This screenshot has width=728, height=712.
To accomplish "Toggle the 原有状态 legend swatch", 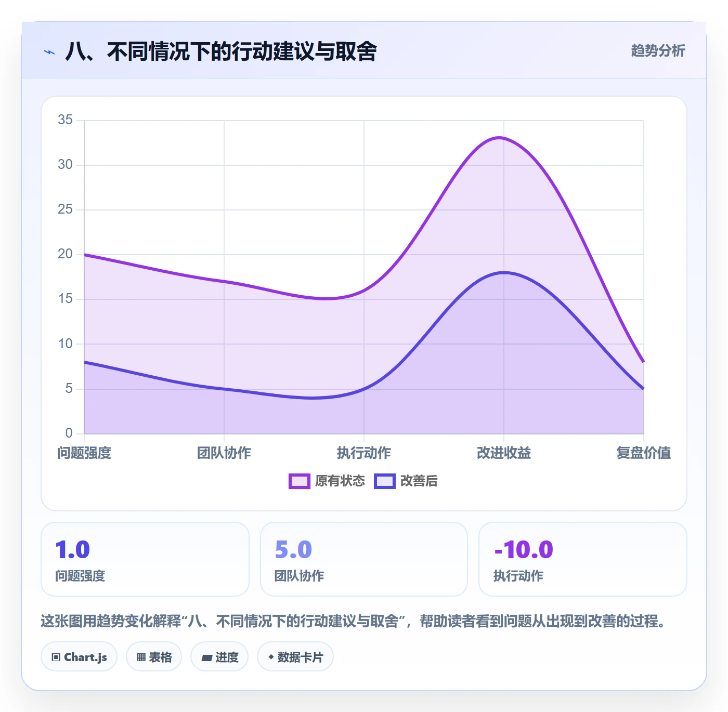I will [299, 481].
